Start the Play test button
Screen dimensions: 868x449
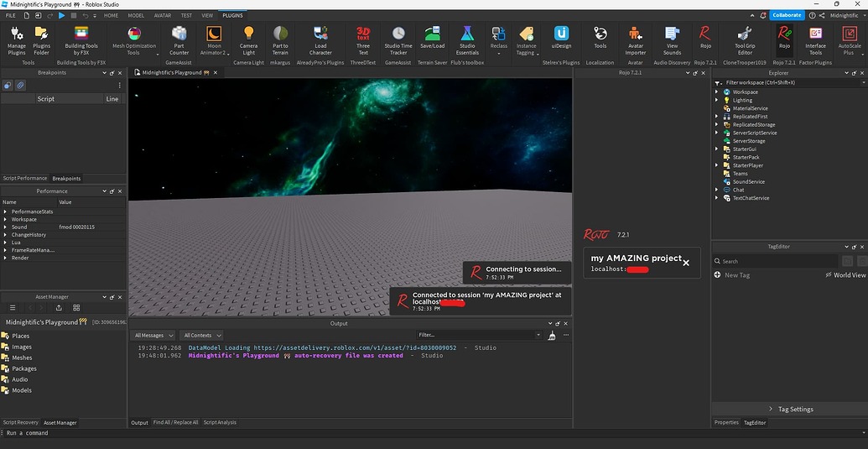tap(61, 15)
